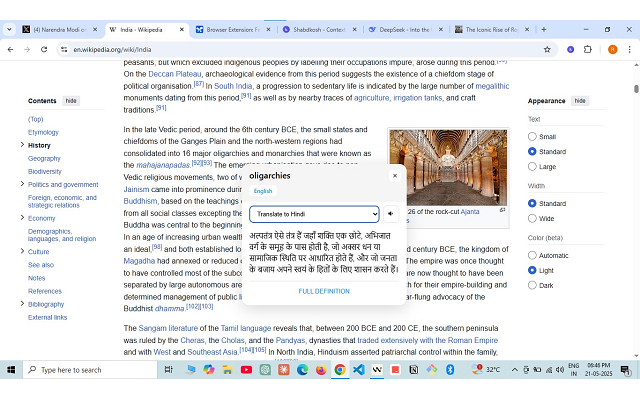Click the browser forward arrow
This screenshot has height=400, width=640.
pos(27,49)
